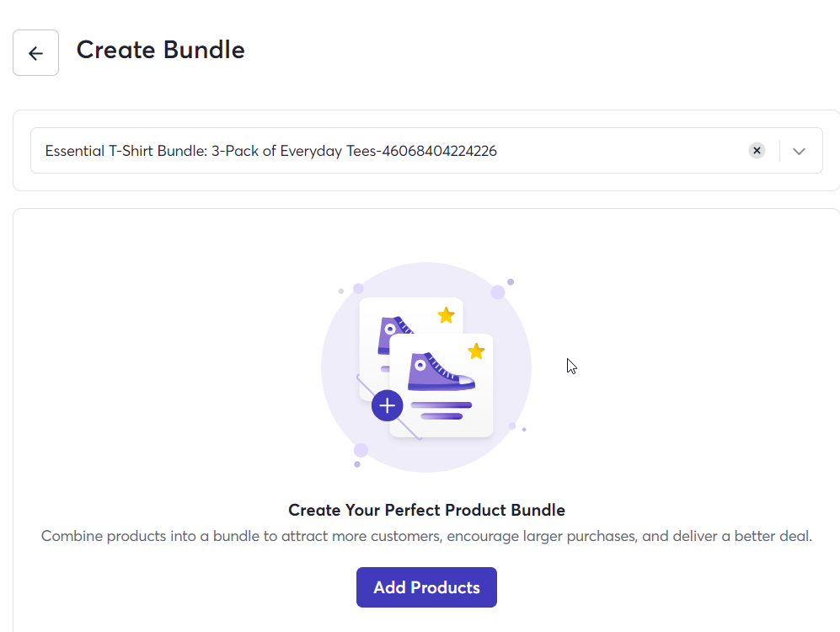The image size is (840, 632).
Task: Click the large purple dot at illustration's lower left
Action: point(361,450)
